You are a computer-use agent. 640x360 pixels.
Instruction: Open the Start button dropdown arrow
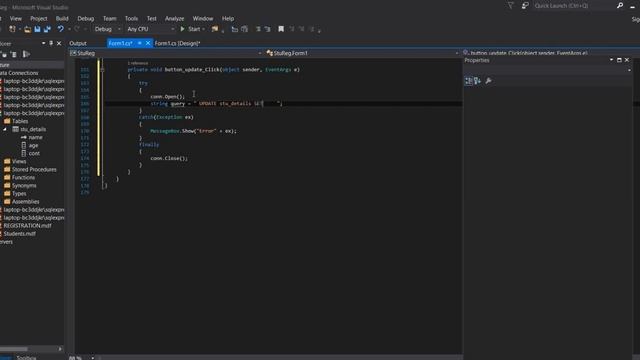pos(204,29)
